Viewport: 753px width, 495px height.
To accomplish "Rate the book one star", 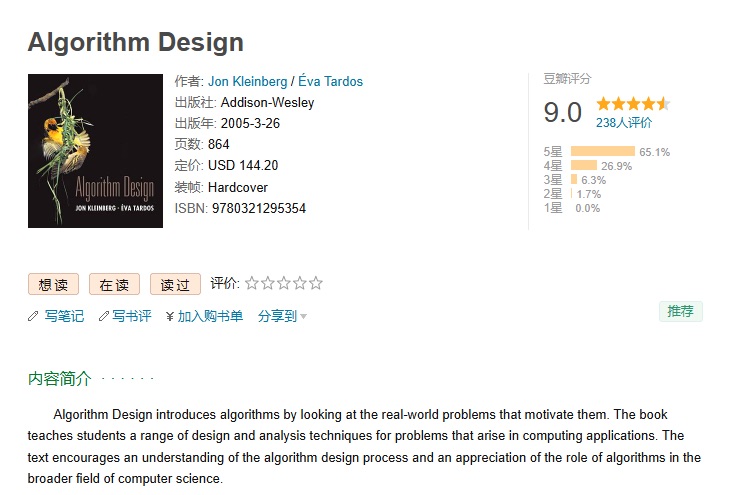I will coord(252,283).
